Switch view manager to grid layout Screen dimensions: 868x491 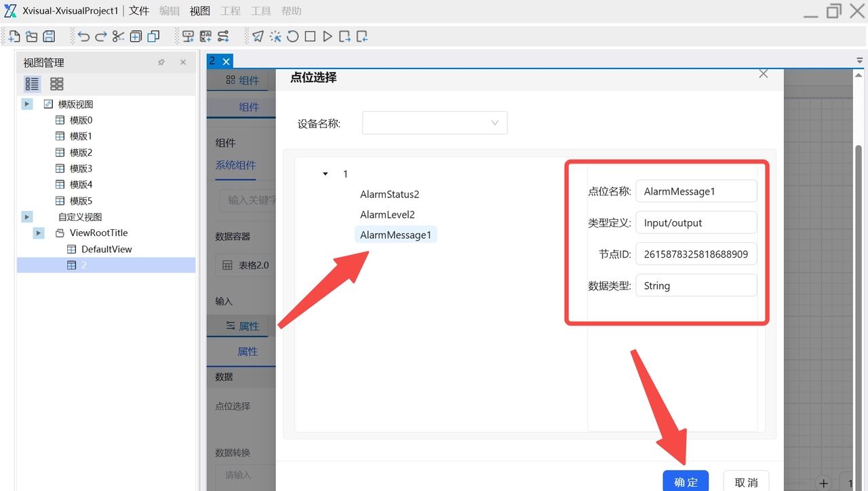57,84
